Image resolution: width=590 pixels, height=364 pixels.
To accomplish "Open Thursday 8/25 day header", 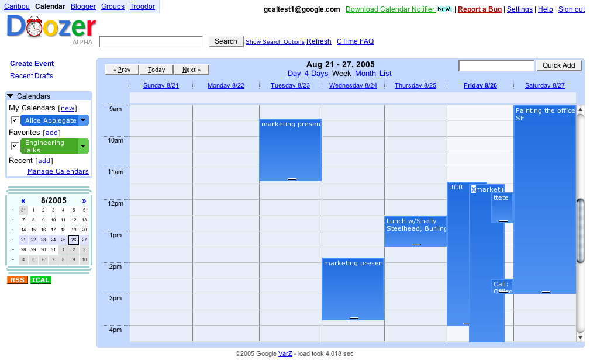I will (415, 86).
